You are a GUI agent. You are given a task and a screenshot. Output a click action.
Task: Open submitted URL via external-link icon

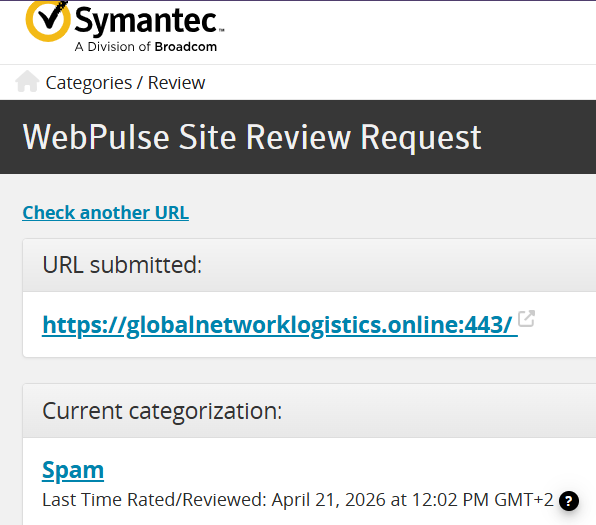pyautogui.click(x=526, y=319)
